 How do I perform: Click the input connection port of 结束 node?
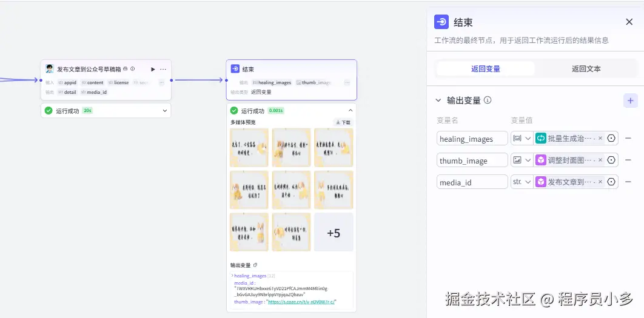226,80
